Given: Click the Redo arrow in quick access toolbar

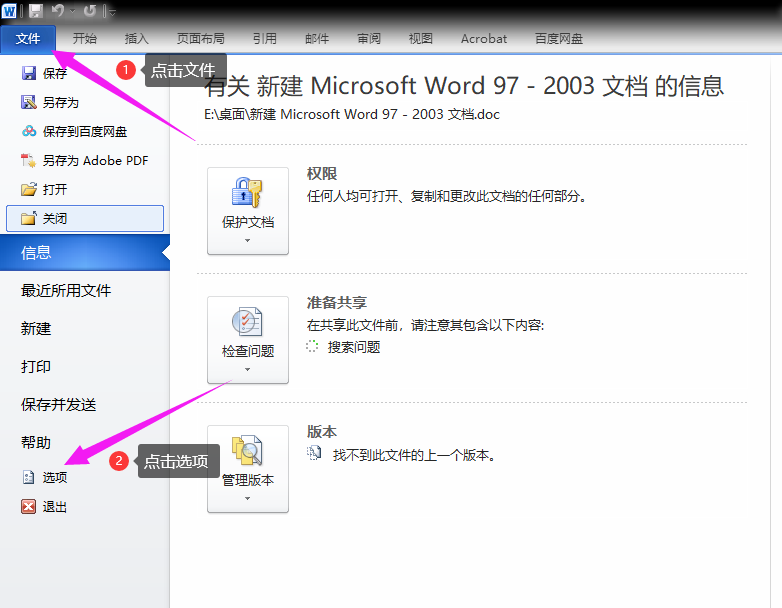Looking at the screenshot, I should [89, 10].
